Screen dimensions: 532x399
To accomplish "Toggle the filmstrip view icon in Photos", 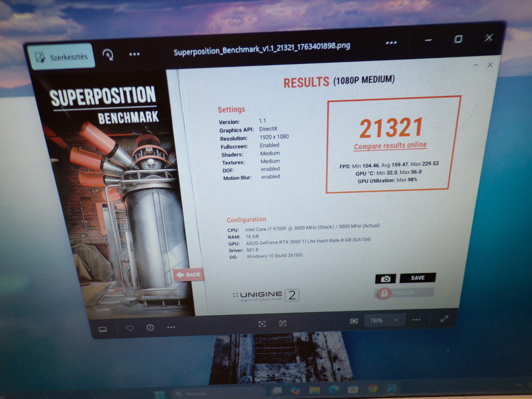I will click(103, 329).
